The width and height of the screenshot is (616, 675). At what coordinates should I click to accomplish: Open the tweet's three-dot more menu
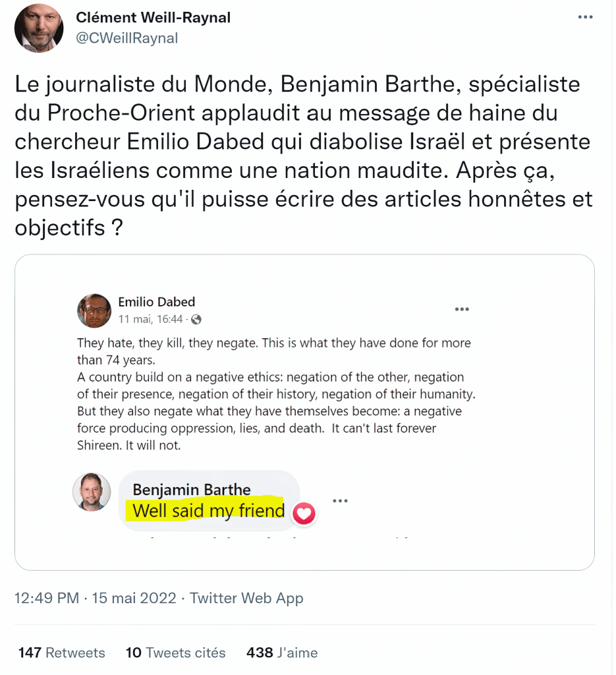coord(585,17)
